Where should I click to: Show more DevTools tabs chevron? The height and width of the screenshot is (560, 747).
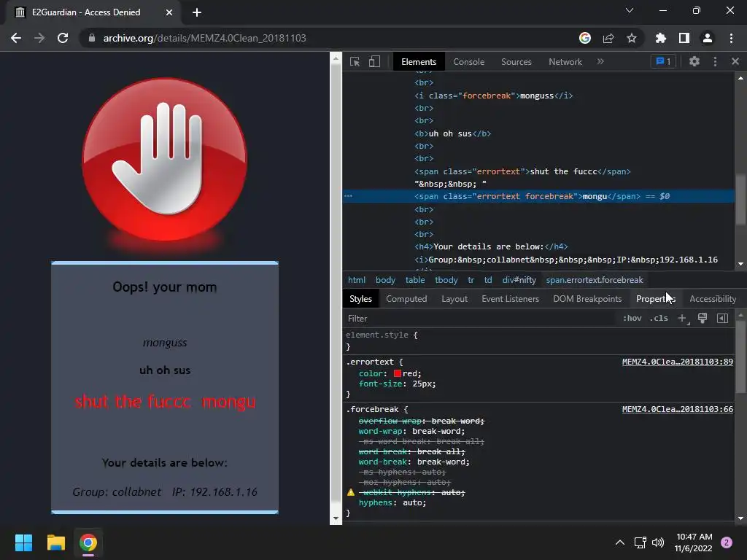[x=600, y=61]
